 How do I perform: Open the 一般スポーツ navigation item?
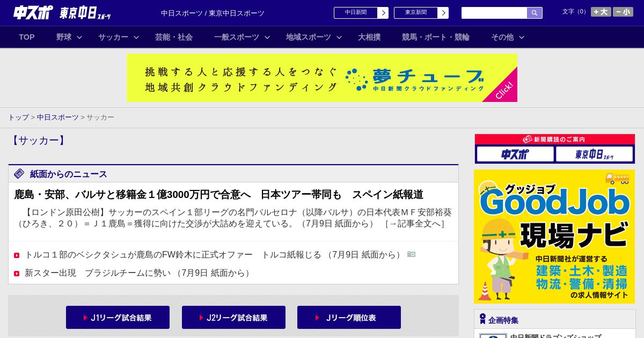(x=237, y=37)
